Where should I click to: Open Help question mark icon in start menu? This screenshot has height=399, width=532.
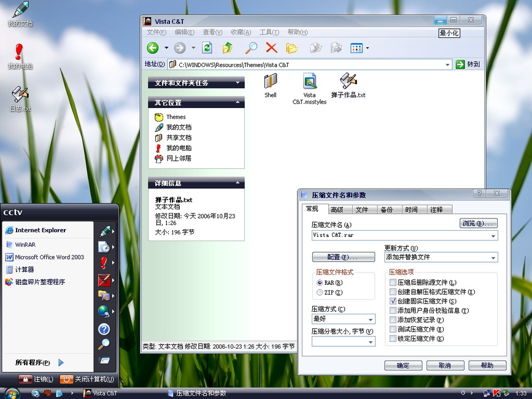click(x=104, y=329)
